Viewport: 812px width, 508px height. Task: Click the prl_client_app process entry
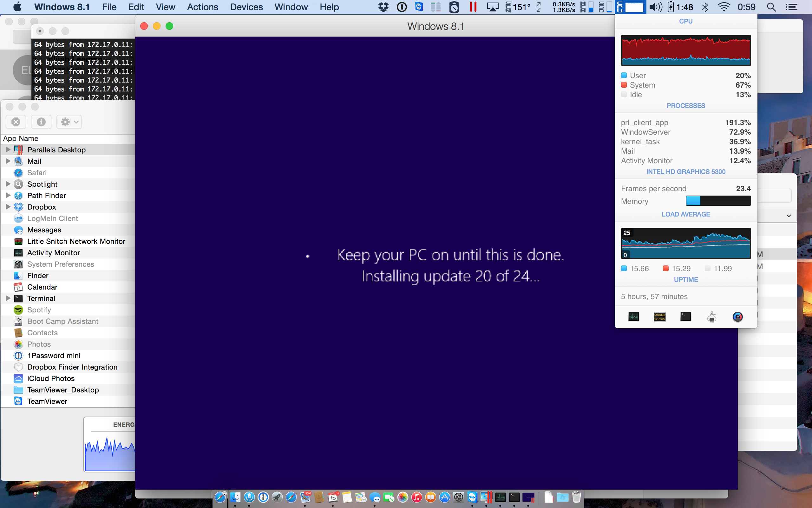click(x=686, y=122)
